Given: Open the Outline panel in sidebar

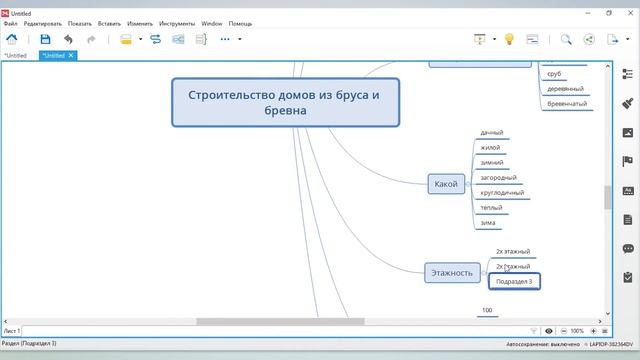Looking at the screenshot, I should point(627,74).
